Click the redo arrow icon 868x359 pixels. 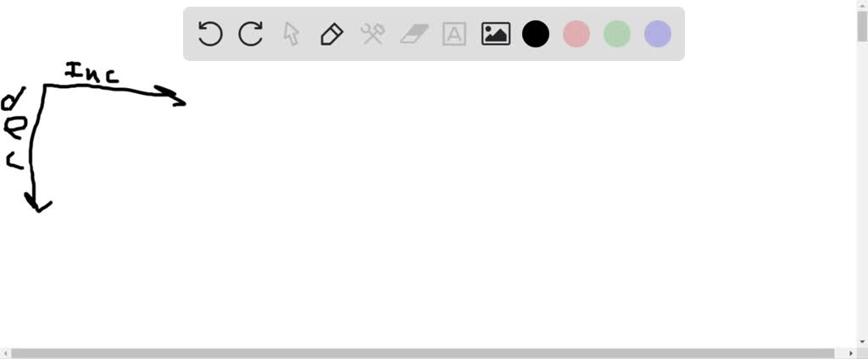[x=250, y=34]
